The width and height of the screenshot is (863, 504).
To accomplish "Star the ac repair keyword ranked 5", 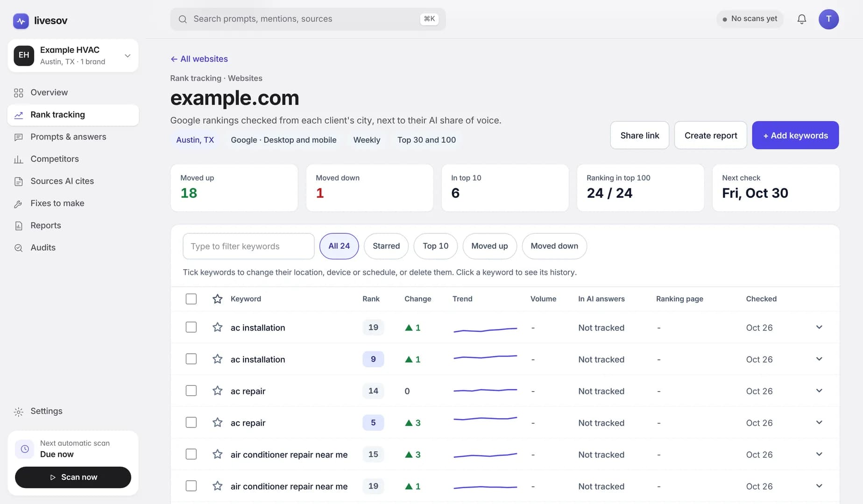I will tap(218, 422).
